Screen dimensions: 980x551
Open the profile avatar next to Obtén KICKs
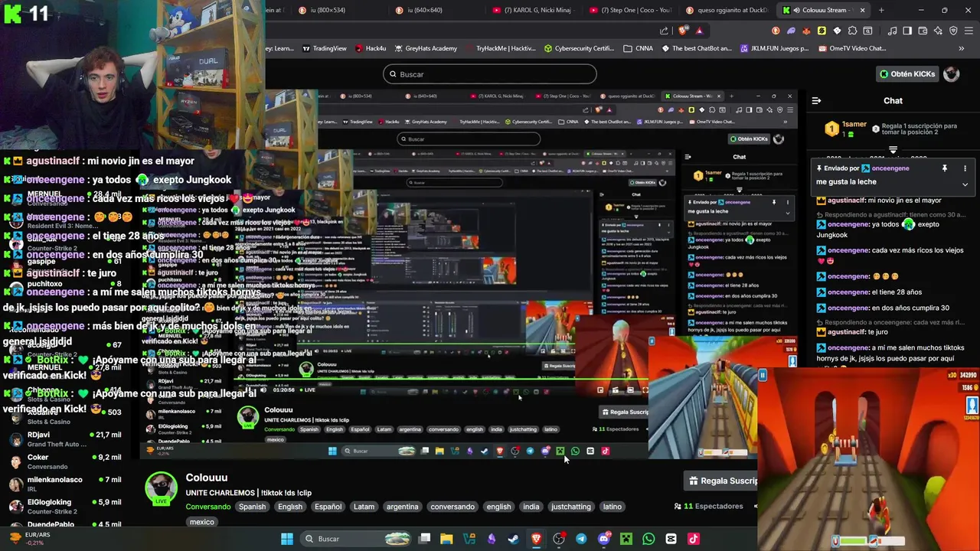(951, 74)
